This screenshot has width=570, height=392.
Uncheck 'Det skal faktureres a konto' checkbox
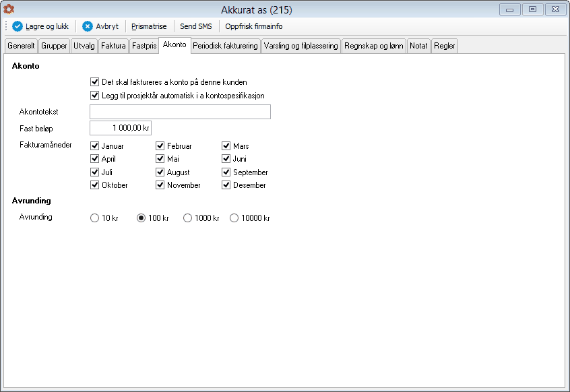94,81
